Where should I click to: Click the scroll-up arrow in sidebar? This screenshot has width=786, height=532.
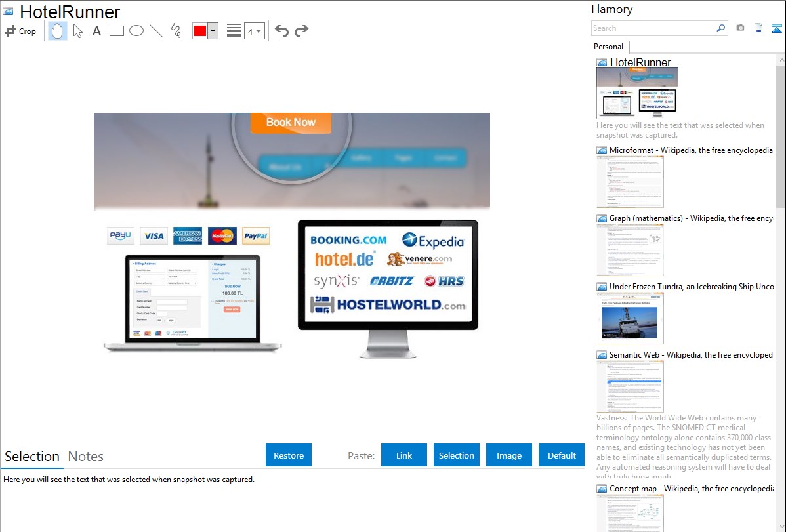[x=781, y=60]
